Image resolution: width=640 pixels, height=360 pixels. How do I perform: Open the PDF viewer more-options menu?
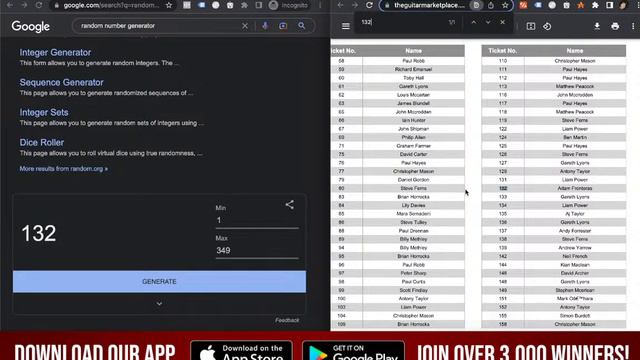click(633, 26)
